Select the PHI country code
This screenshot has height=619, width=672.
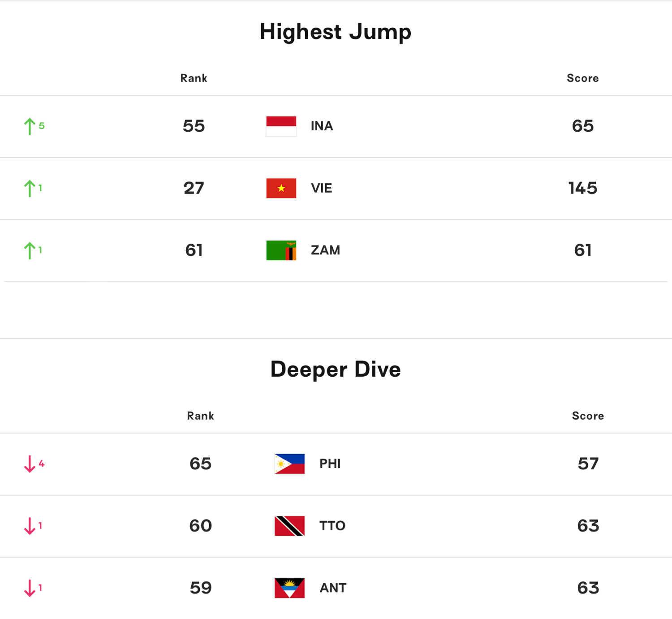330,464
